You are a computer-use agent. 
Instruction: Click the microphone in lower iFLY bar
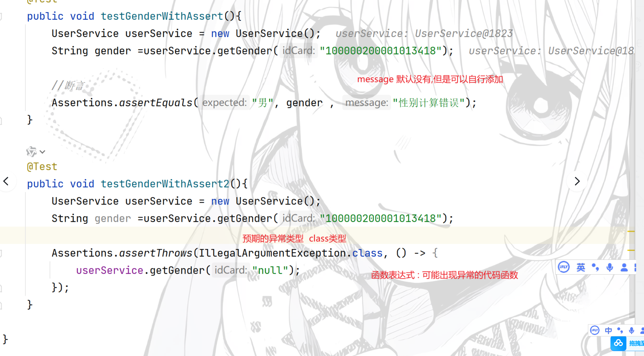(632, 330)
